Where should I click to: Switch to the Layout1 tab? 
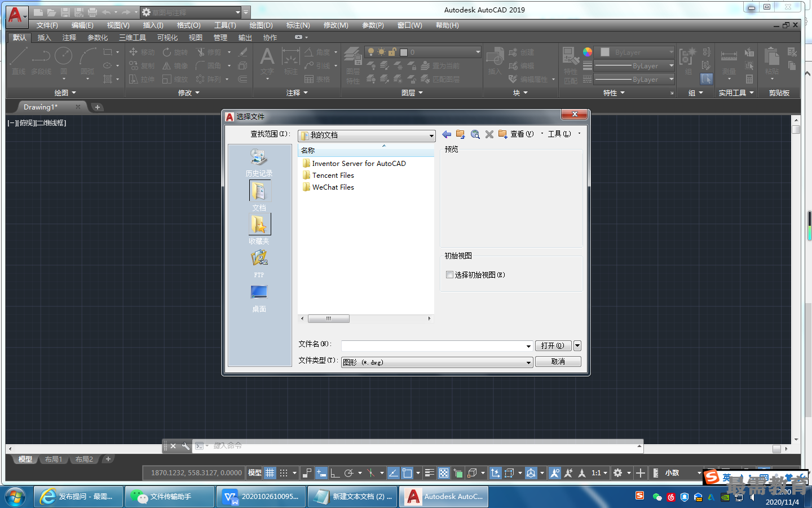(54, 459)
